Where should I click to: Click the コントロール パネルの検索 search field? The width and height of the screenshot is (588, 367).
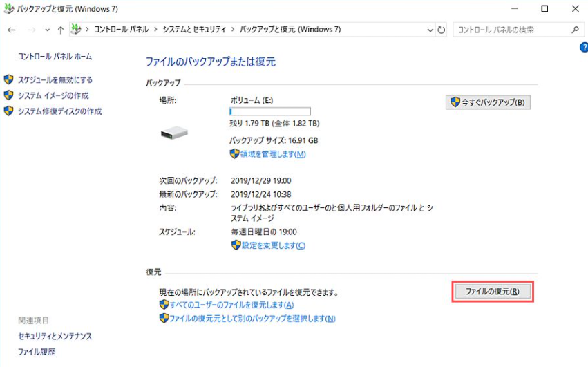[510, 30]
